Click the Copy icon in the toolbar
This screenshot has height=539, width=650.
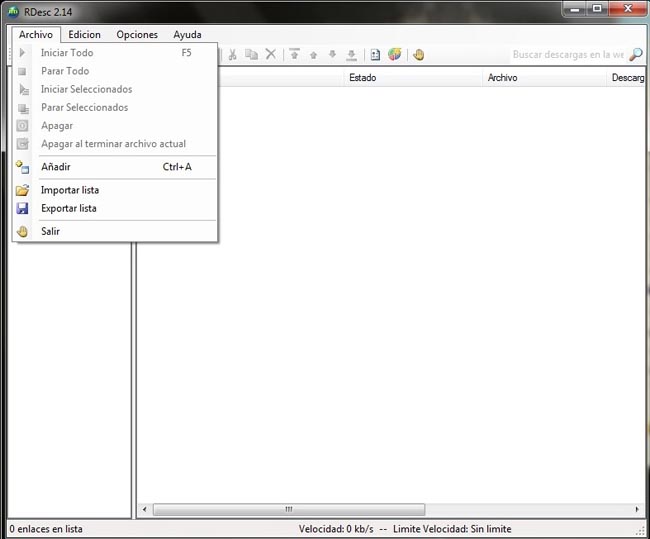pyautogui.click(x=251, y=55)
